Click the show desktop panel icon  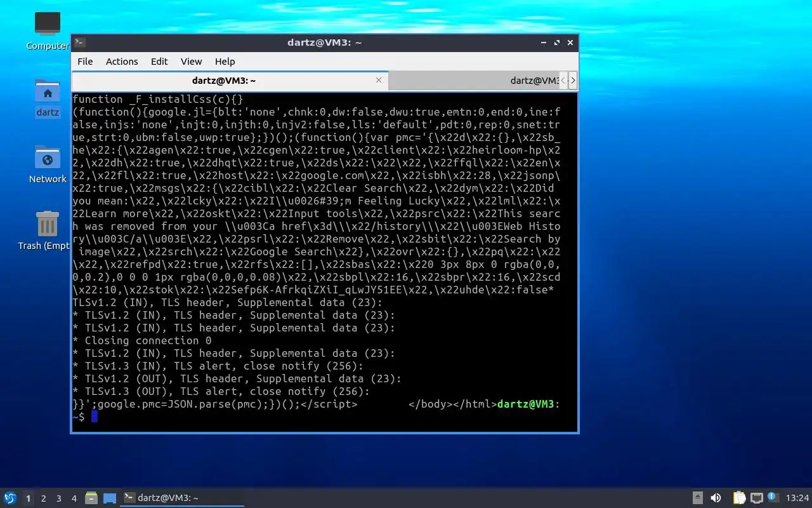pyautogui.click(x=110, y=498)
